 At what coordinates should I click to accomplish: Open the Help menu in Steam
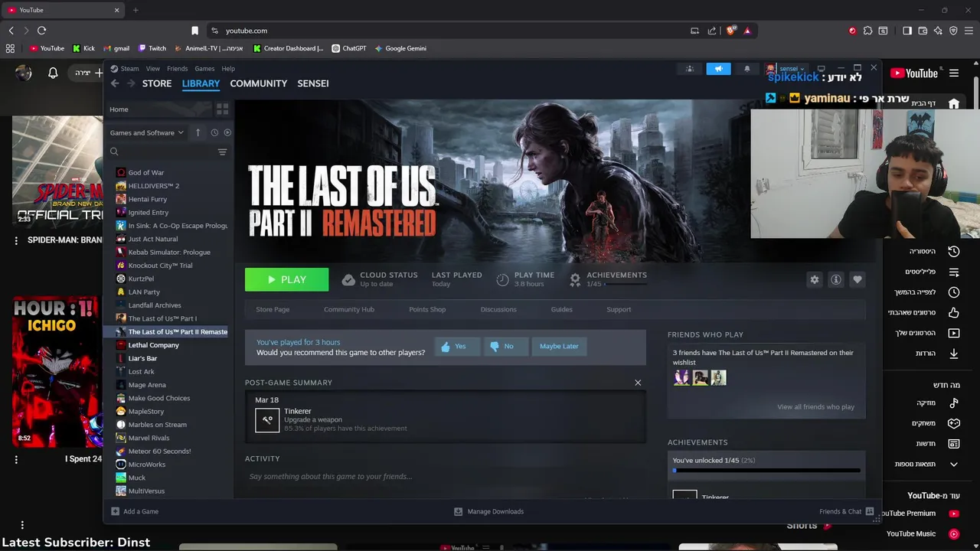point(228,69)
